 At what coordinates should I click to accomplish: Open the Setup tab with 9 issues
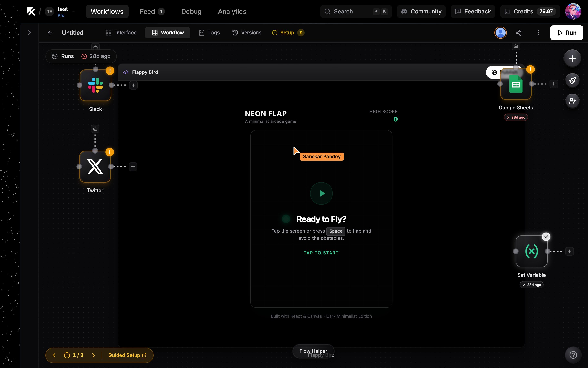[x=288, y=33]
